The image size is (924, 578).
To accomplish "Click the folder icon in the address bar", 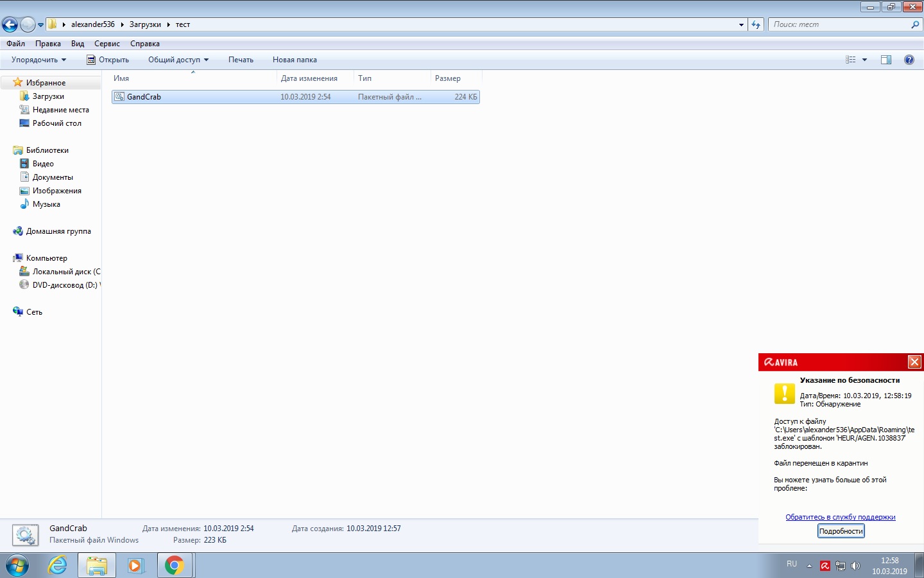I will coord(53,24).
